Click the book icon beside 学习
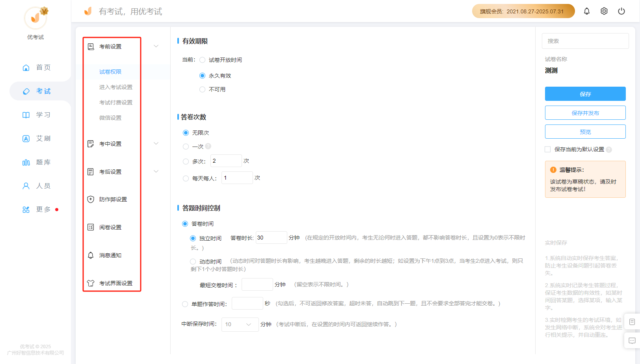The width and height of the screenshot is (640, 364). click(x=26, y=115)
